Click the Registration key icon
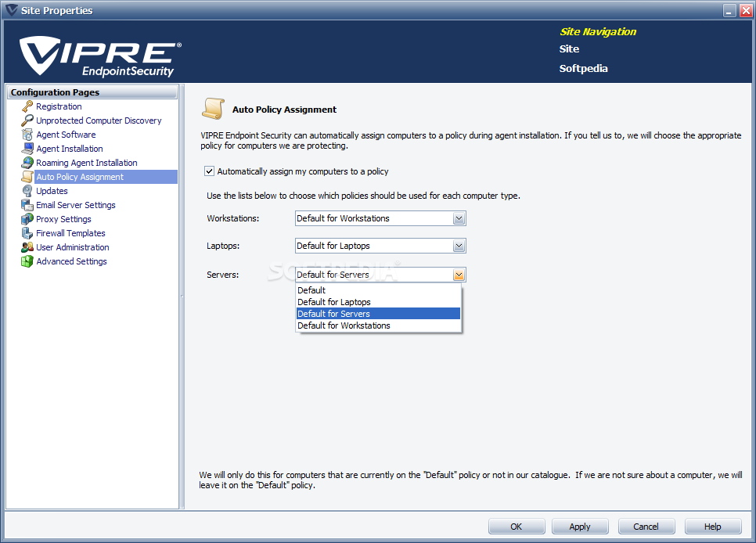Viewport: 756px width, 543px height. coord(27,106)
